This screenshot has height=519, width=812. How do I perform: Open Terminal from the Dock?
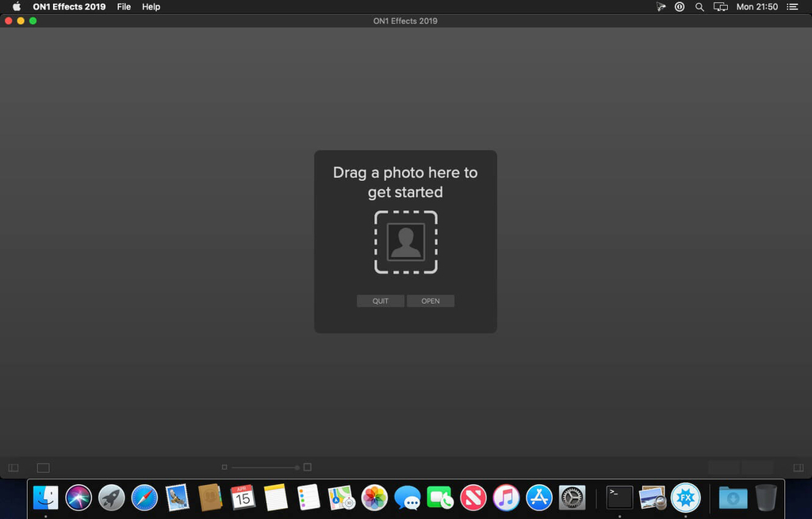[x=619, y=498]
